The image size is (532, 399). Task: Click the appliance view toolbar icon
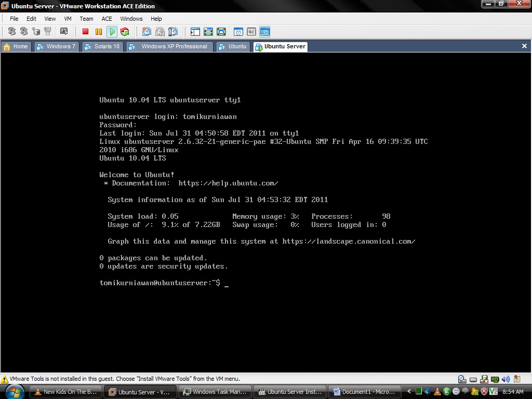tap(251, 32)
